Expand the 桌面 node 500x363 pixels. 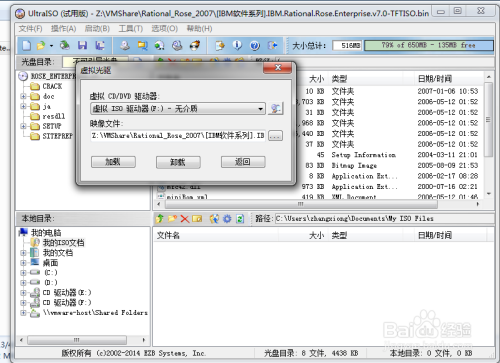pos(23,263)
